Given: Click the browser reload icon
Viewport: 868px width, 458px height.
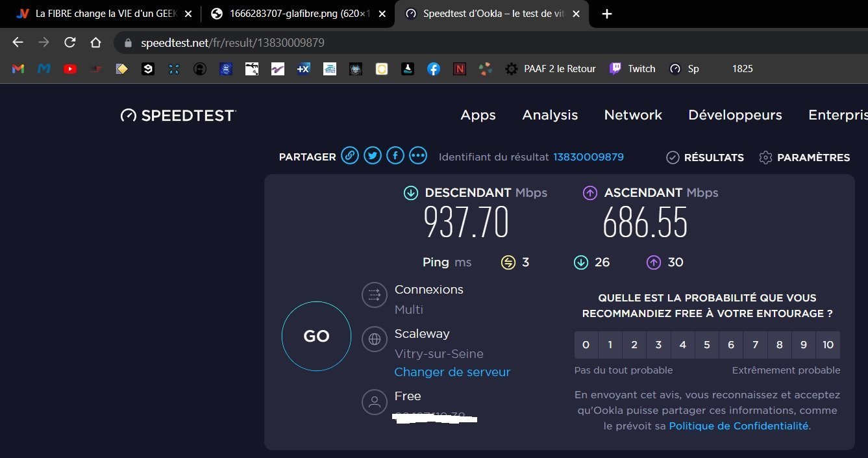Looking at the screenshot, I should click(69, 42).
